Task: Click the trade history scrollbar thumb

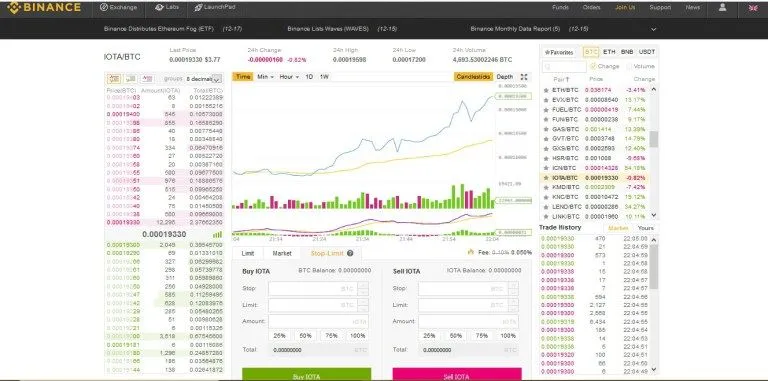Action: (x=653, y=267)
